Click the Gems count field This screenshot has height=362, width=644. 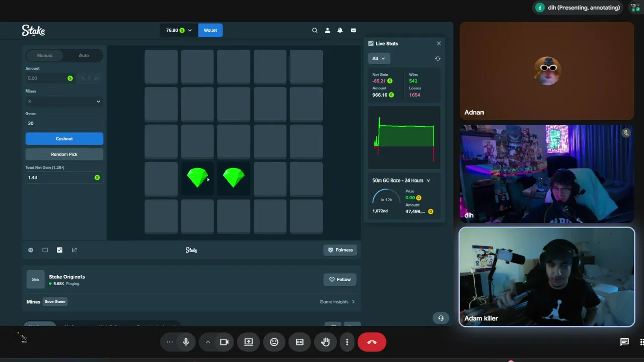(64, 123)
